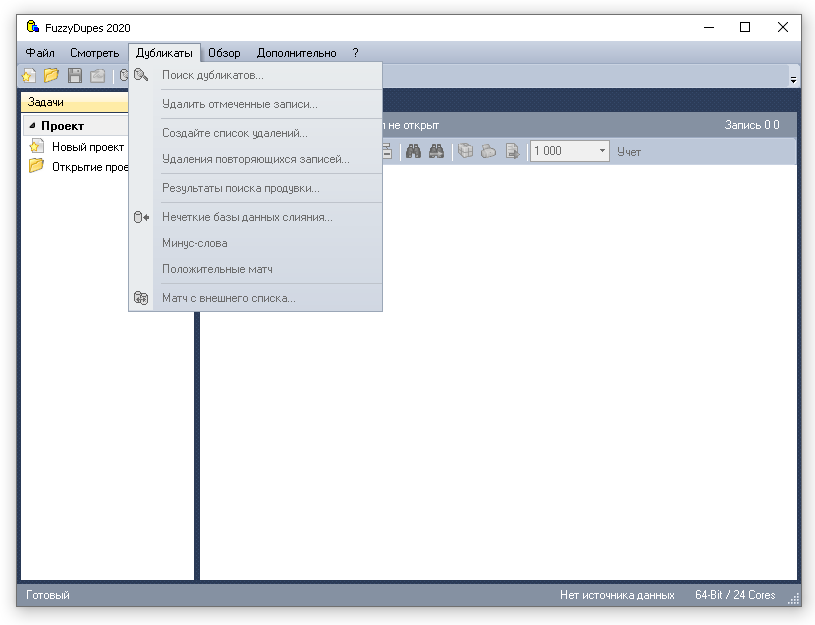Click the binoculars find-next icon
The width and height of the screenshot is (815, 625).
click(x=437, y=151)
